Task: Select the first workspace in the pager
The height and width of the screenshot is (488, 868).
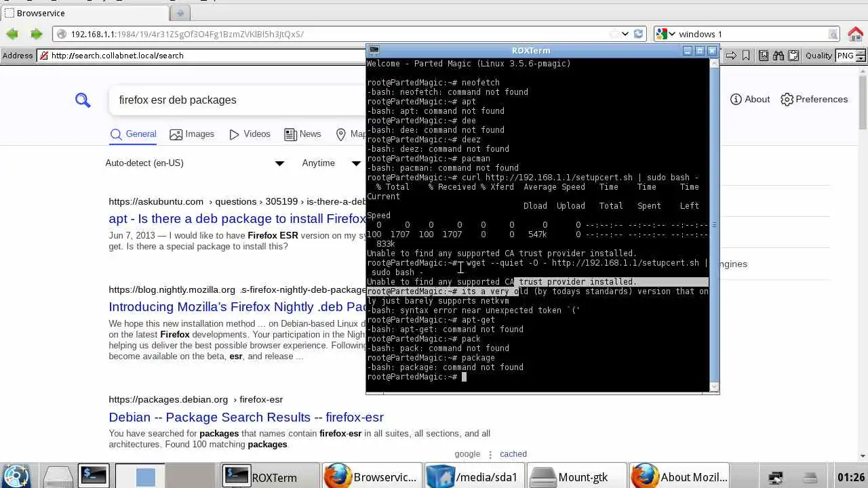Action: (x=140, y=477)
